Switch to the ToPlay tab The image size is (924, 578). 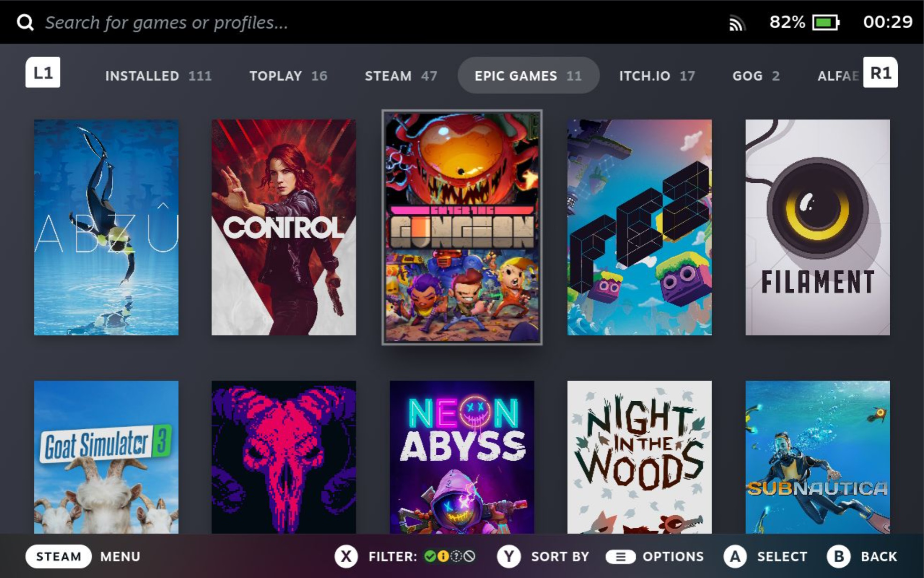tap(288, 76)
